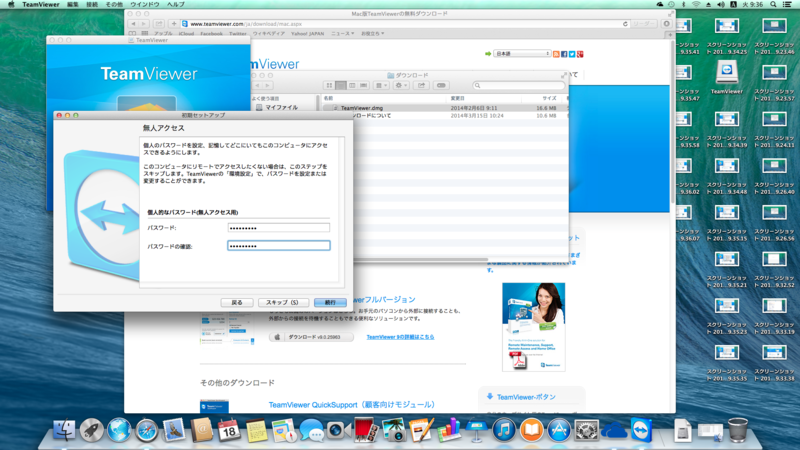Screen dimensions: 800x450
Task: Open Finder from the Dock
Action: coord(64,430)
